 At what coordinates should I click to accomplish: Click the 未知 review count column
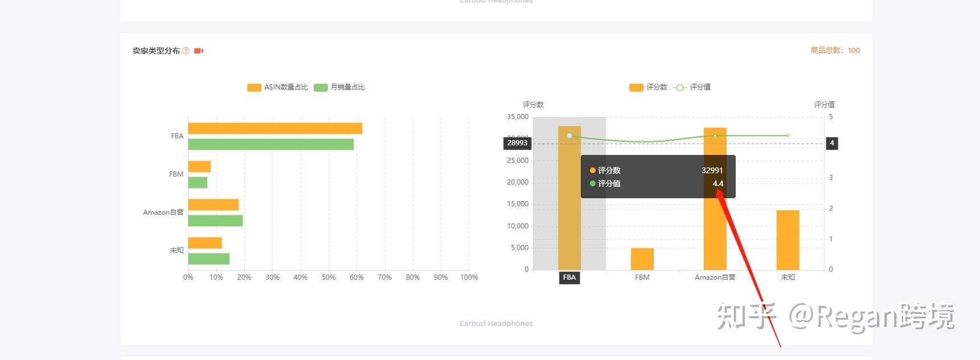[788, 240]
